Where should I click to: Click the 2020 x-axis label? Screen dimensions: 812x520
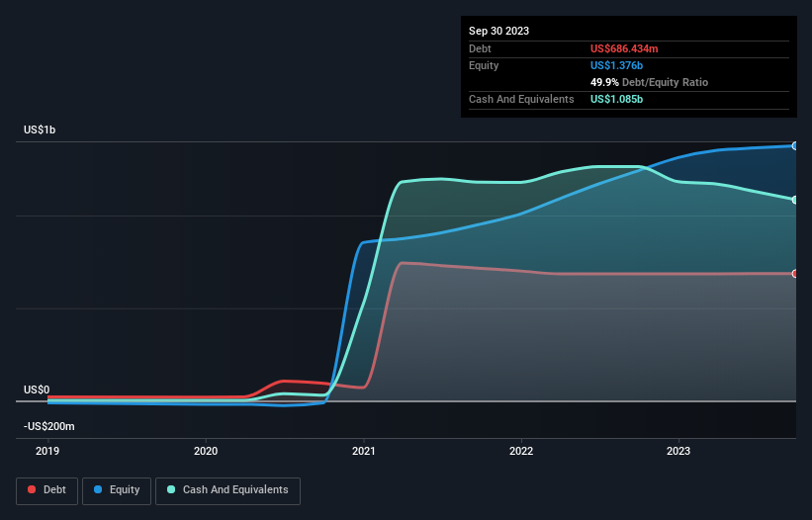point(206,451)
